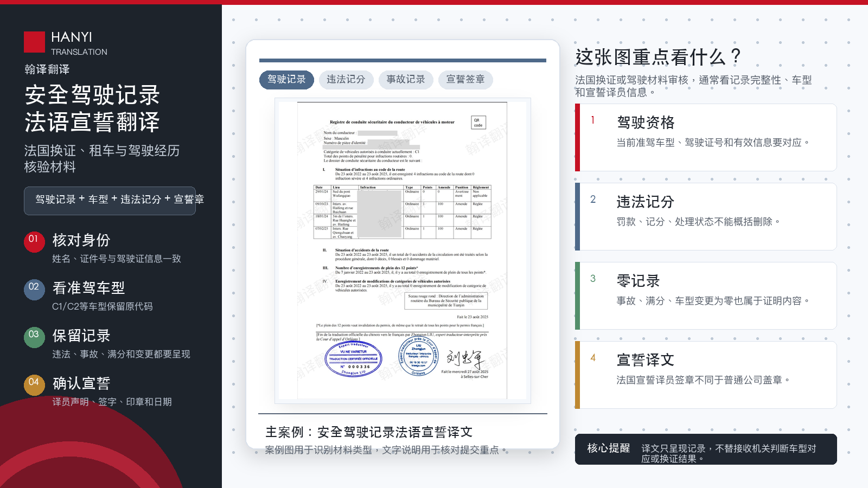Click the text 罚款、记分、处理状态不能概括删除。
The image size is (868, 488).
pos(699,222)
